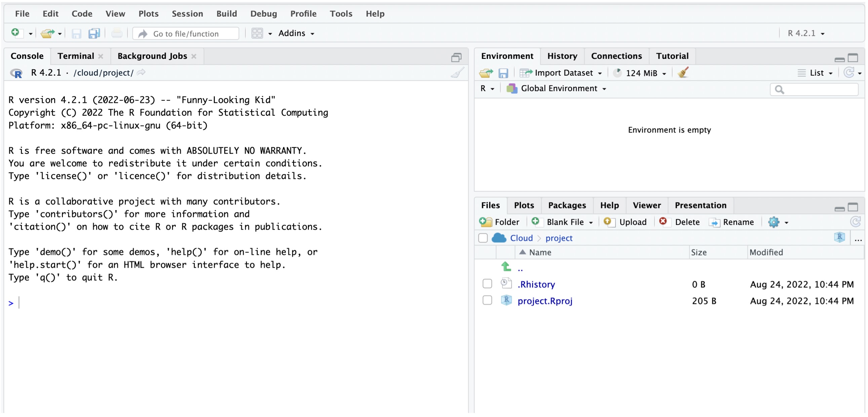Open the project breadcrumb link

pos(559,238)
